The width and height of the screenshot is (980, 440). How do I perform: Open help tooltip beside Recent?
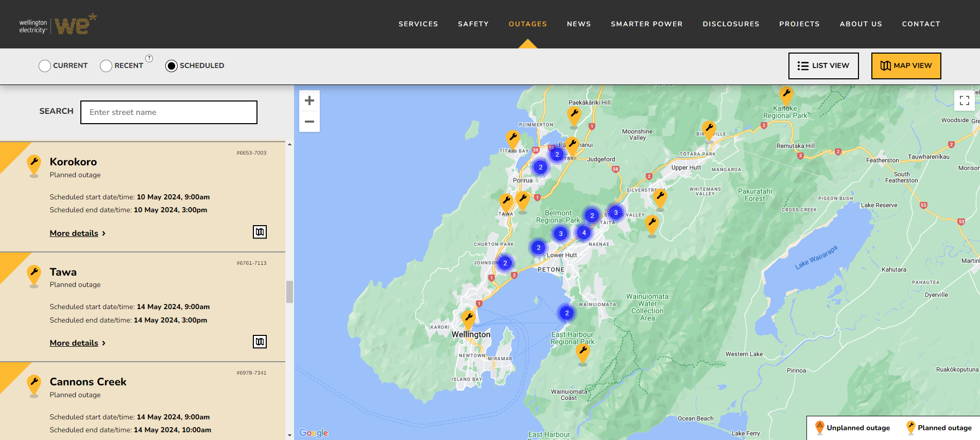[149, 58]
